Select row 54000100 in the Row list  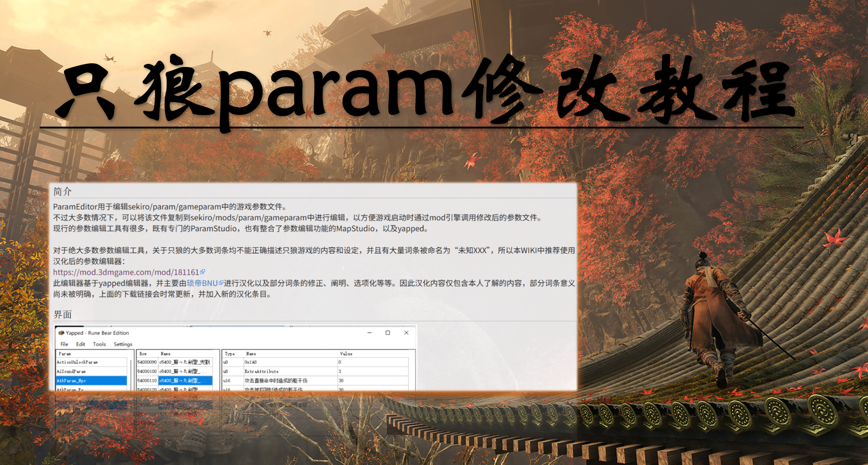coord(147,371)
